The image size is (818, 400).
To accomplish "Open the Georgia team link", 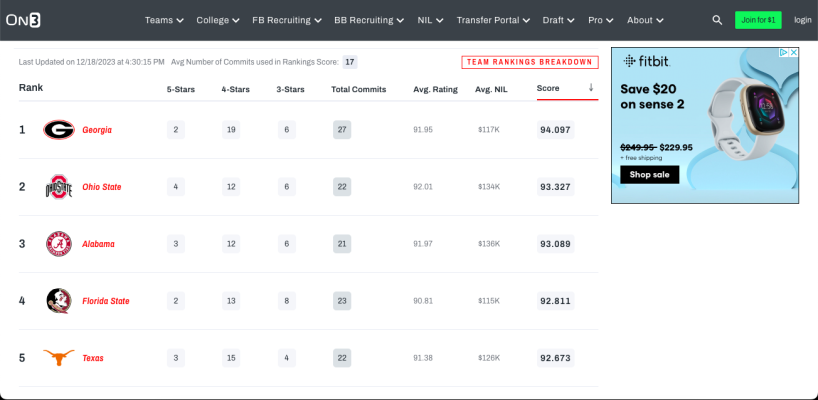I will [97, 130].
